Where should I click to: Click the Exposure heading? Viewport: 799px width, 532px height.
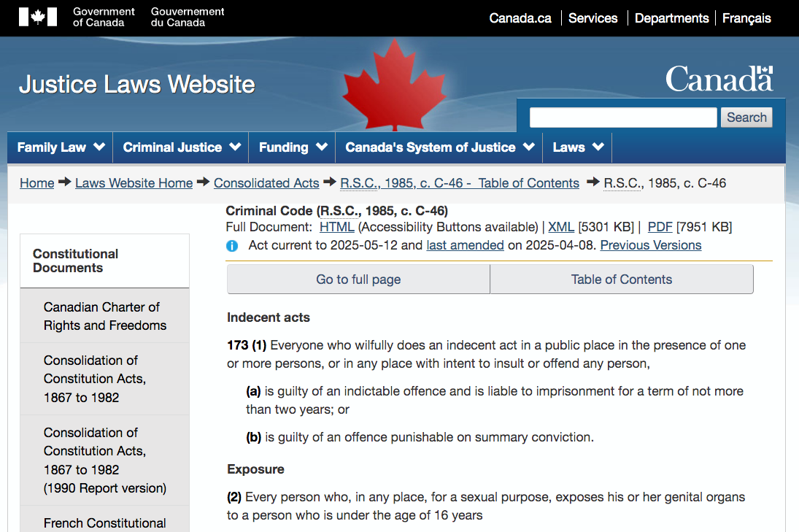pos(256,469)
